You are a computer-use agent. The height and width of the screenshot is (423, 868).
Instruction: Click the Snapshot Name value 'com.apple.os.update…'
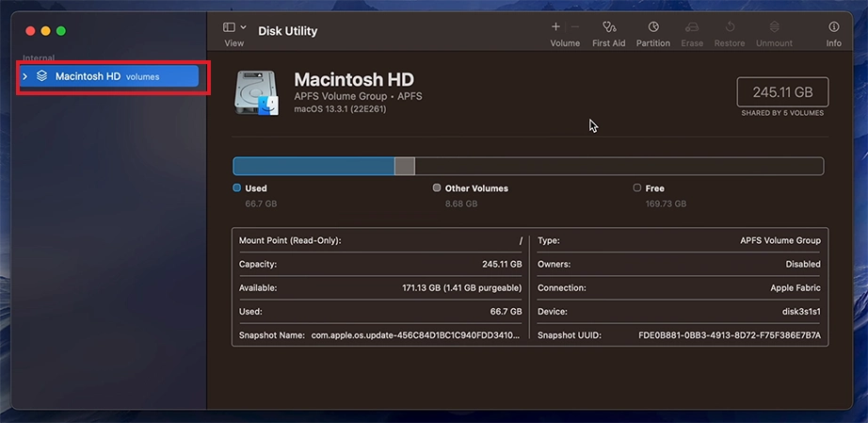tap(416, 335)
